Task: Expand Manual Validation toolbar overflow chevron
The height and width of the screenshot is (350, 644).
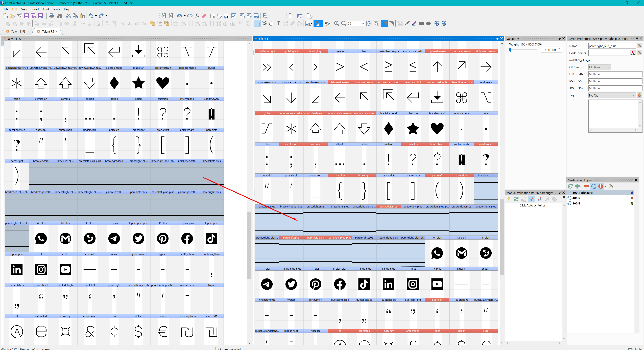Action: click(564, 197)
